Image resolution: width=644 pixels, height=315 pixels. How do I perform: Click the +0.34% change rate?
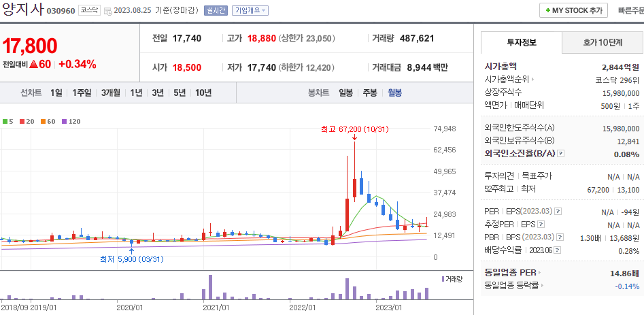78,64
